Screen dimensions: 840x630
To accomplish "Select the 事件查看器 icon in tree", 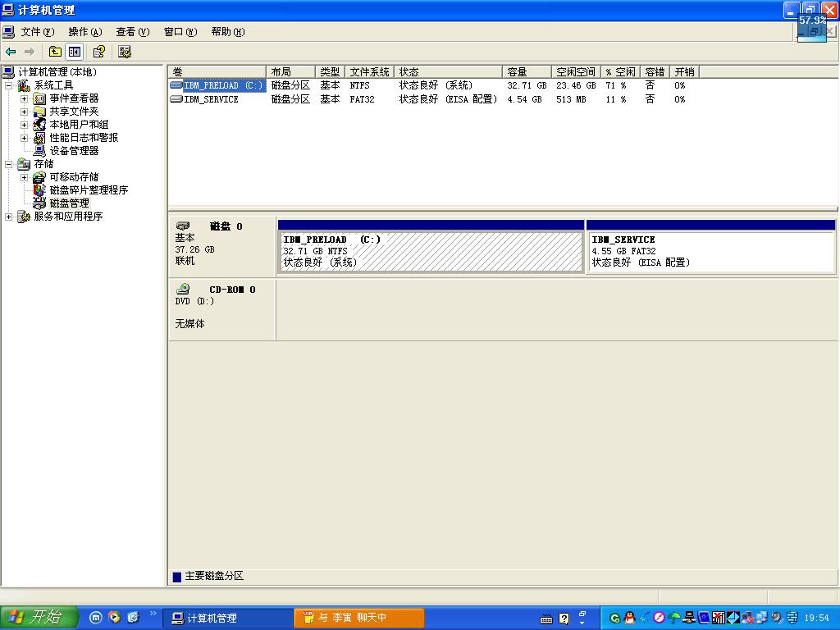I will (x=39, y=98).
